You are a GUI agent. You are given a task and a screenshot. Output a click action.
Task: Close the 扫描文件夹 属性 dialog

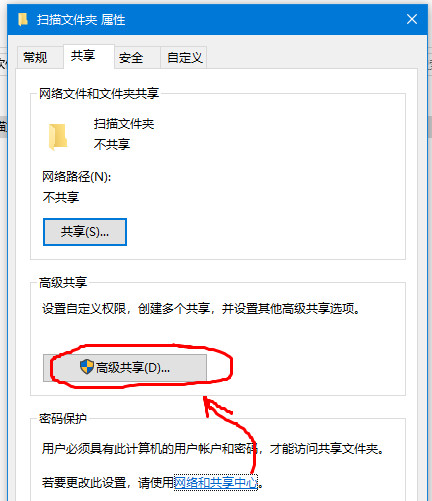412,19
